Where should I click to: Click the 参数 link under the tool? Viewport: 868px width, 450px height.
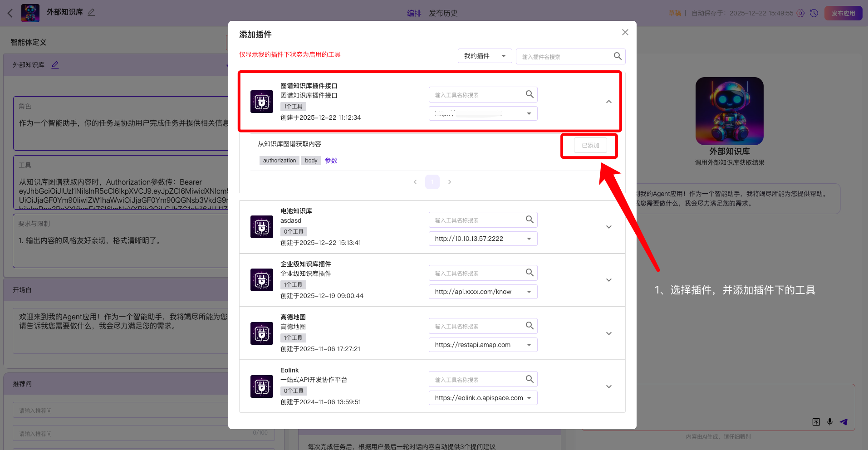[x=331, y=161]
